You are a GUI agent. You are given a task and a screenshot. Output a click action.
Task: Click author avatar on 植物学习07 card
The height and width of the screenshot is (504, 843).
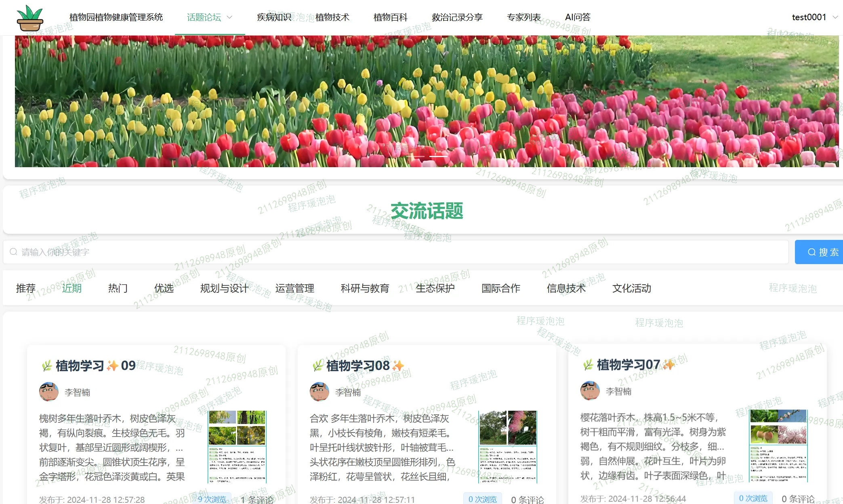point(590,391)
